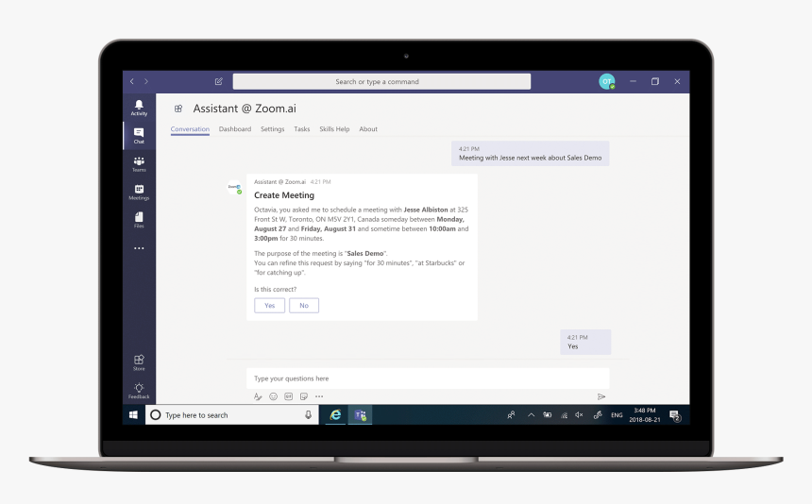Select the Chat icon in sidebar
Image resolution: width=812 pixels, height=504 pixels.
pyautogui.click(x=139, y=136)
